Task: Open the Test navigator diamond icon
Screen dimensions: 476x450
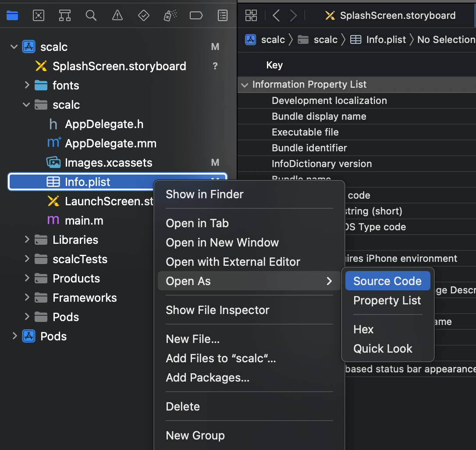Action: click(x=144, y=15)
